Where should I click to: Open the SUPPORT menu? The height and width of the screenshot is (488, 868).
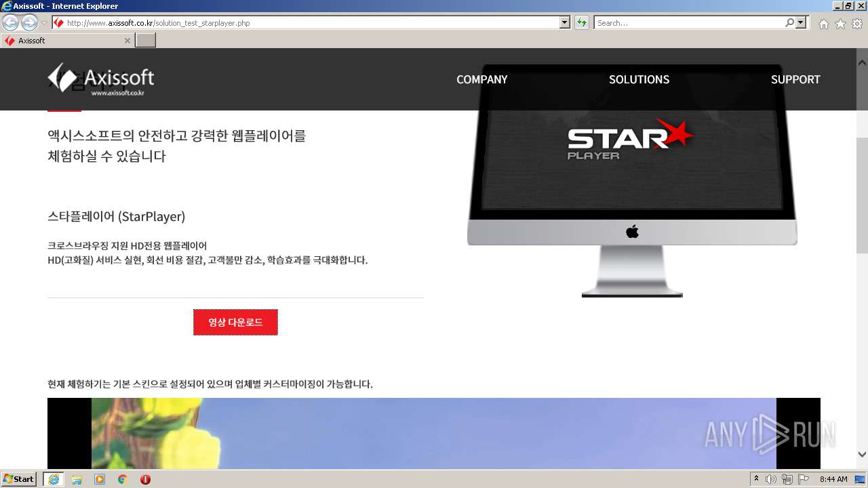[795, 79]
